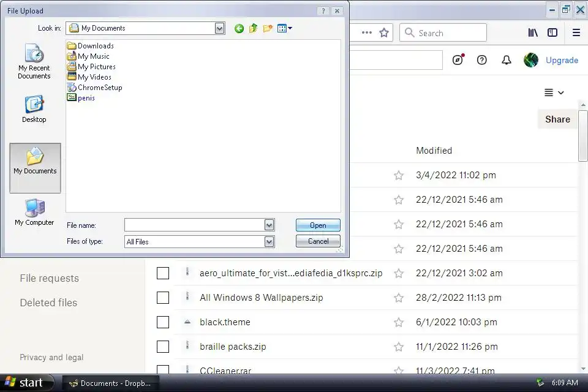Open the Firefox hamburger menu
588x392 pixels.
pyautogui.click(x=576, y=32)
